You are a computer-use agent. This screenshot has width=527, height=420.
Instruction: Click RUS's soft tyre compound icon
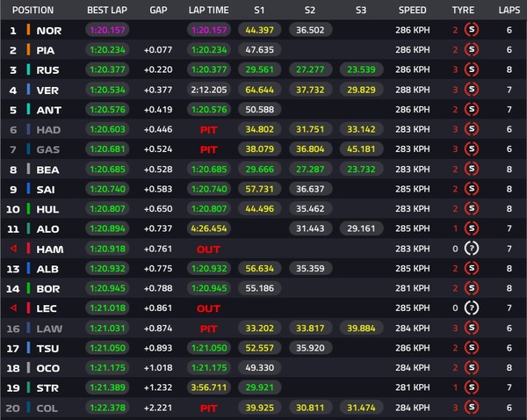[473, 70]
